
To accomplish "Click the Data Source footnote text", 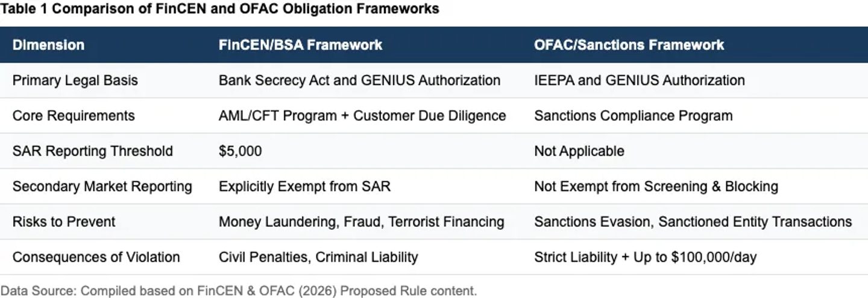I will click(239, 291).
